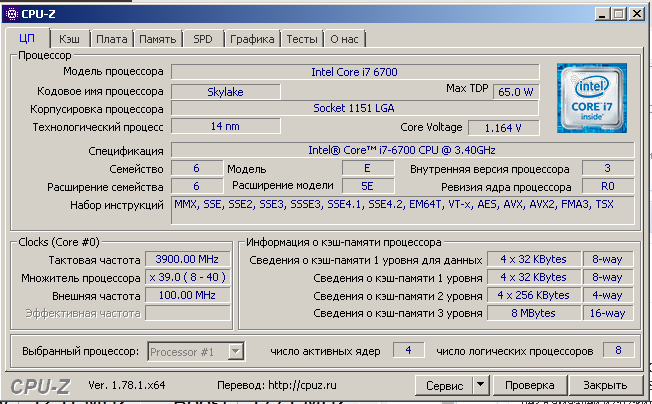
Task: Expand the Processor #1 selector
Action: pos(235,351)
